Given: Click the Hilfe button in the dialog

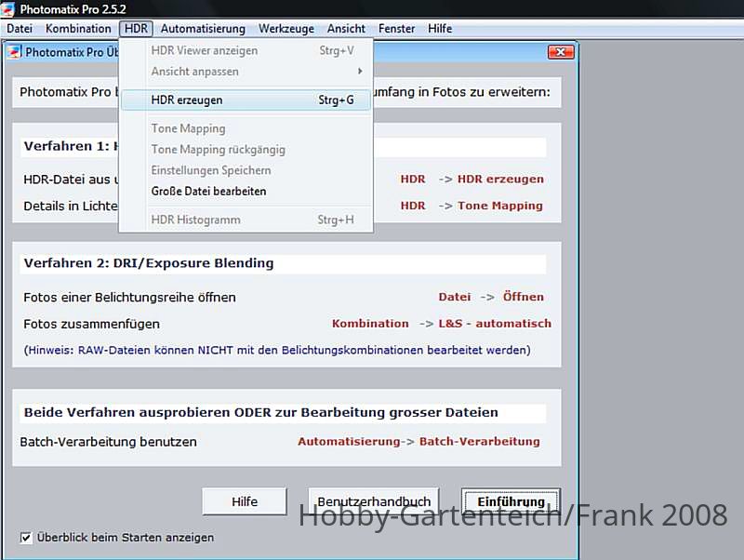Looking at the screenshot, I should pos(245,501).
